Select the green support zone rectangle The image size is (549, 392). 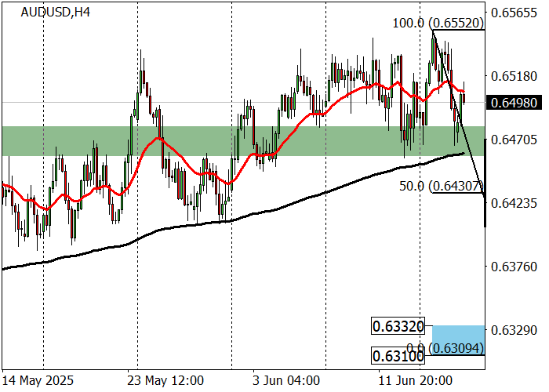[x=243, y=141]
